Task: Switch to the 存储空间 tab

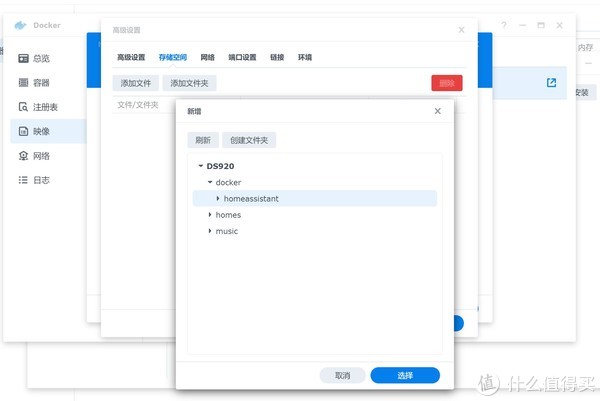Action: 173,57
